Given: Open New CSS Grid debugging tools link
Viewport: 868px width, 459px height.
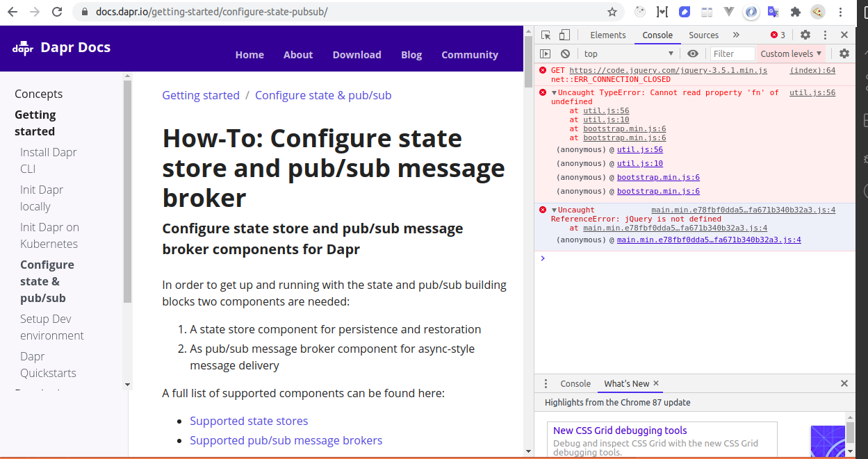Looking at the screenshot, I should [x=620, y=431].
